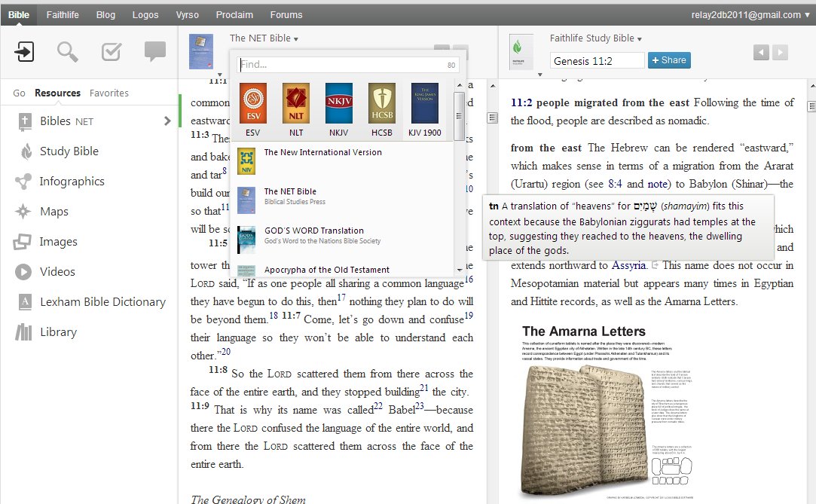816x504 pixels.
Task: Choose the HCSB Bible cover icon
Action: pos(382,103)
